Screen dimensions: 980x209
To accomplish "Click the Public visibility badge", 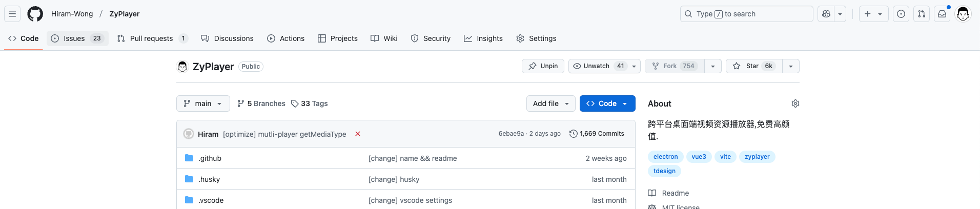I will (x=251, y=67).
